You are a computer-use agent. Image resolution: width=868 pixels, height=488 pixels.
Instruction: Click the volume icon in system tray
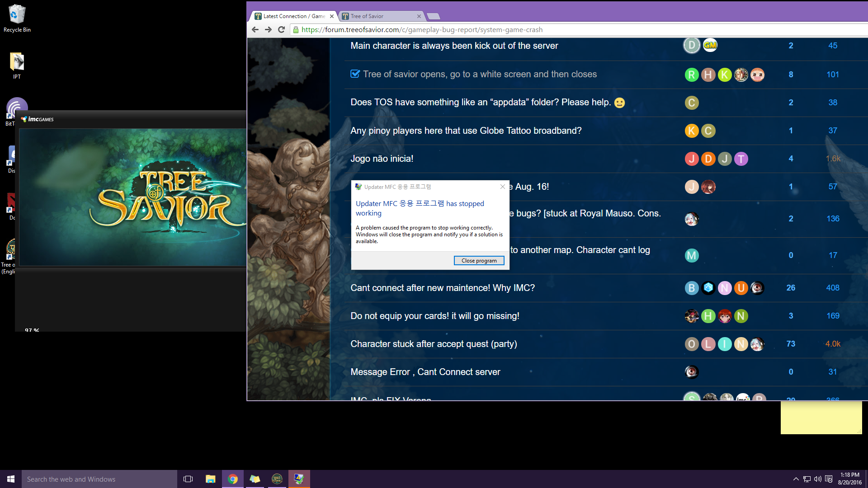coord(817,479)
